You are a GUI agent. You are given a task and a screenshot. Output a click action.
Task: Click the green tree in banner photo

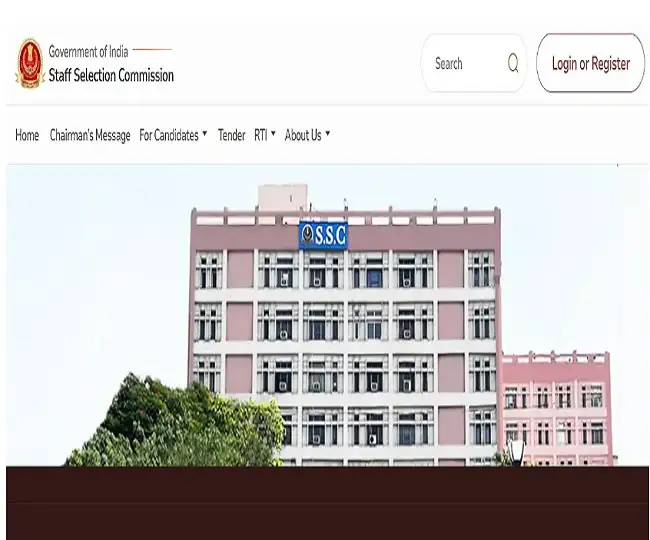[174, 423]
